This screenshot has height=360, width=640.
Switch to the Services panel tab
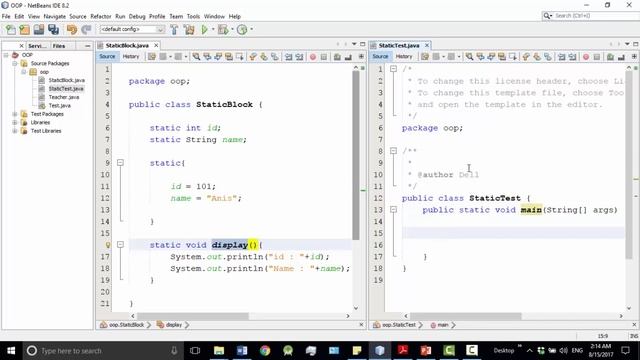point(37,46)
